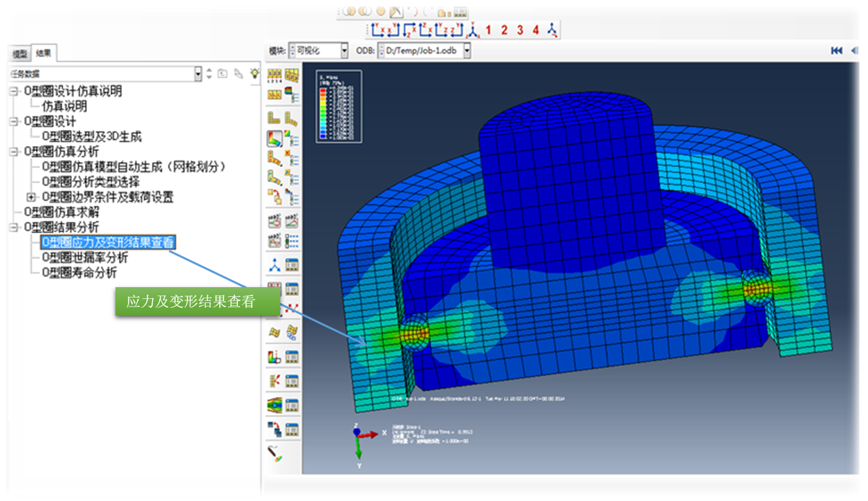Screen dimensions: 868x501
Task: Select O型圈寿命分析 tree item
Action: 79,273
